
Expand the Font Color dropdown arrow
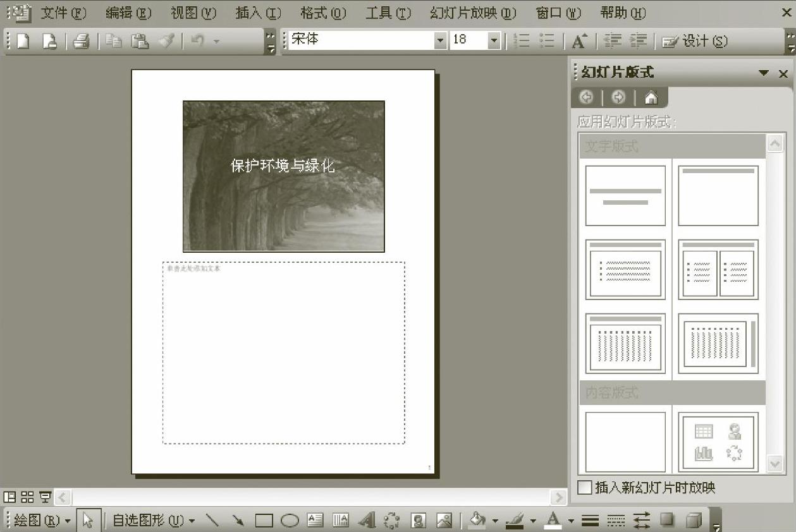(571, 521)
